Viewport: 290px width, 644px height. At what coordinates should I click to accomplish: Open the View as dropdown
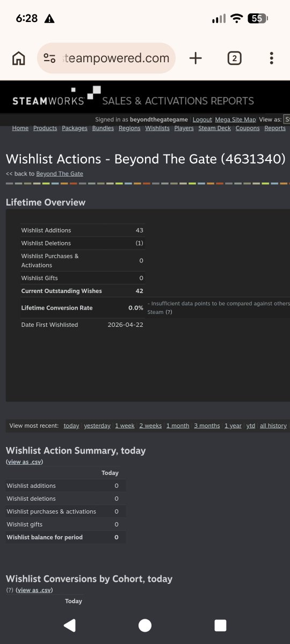(x=287, y=119)
